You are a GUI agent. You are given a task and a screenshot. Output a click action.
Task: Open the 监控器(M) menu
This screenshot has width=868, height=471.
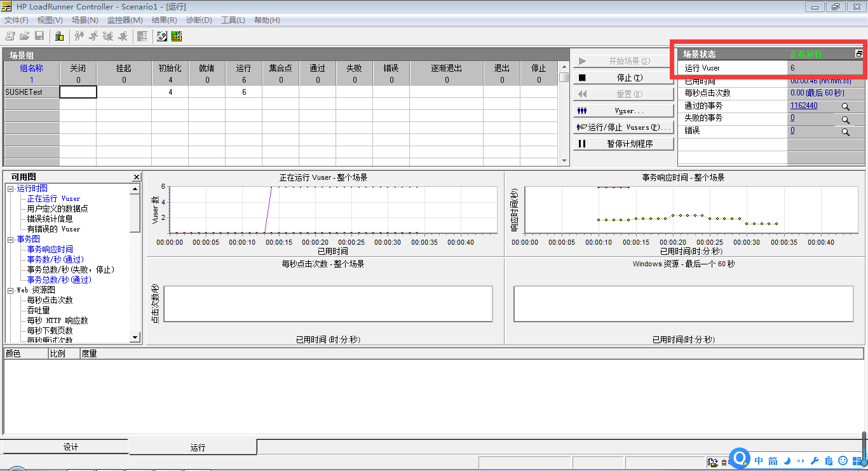(x=125, y=20)
